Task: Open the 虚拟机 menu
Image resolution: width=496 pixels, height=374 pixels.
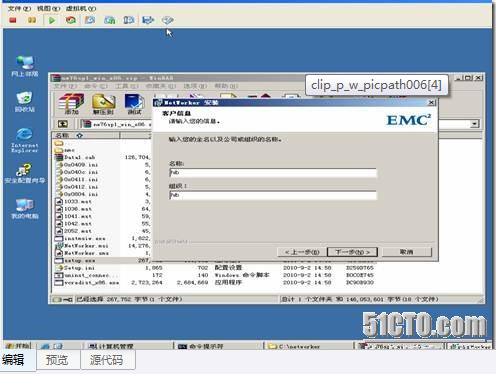Action: click(x=81, y=8)
